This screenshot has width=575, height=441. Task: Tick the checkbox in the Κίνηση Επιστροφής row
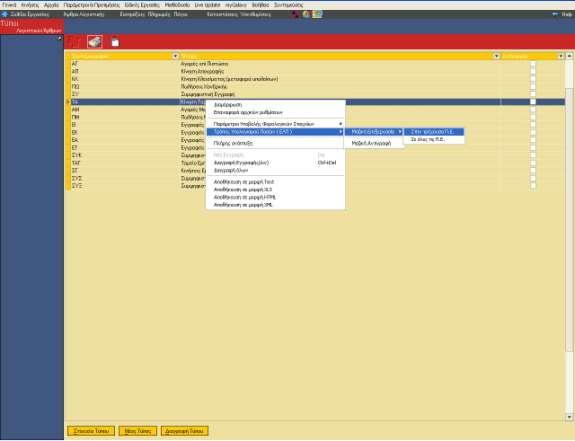point(533,71)
